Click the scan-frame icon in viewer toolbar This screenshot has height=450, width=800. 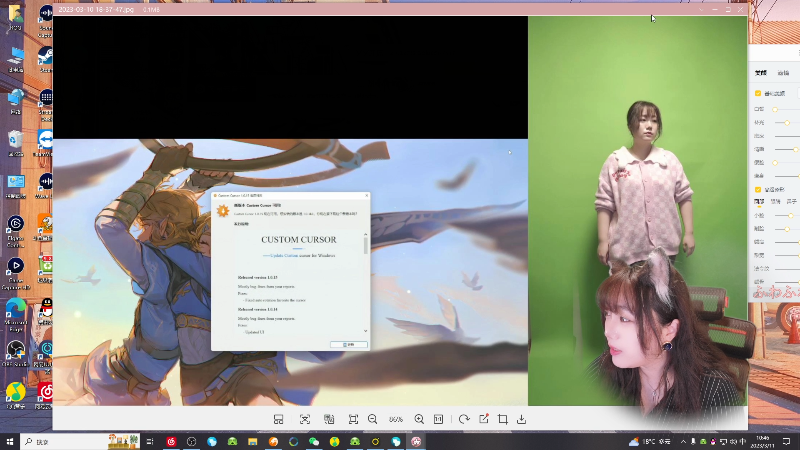(305, 419)
